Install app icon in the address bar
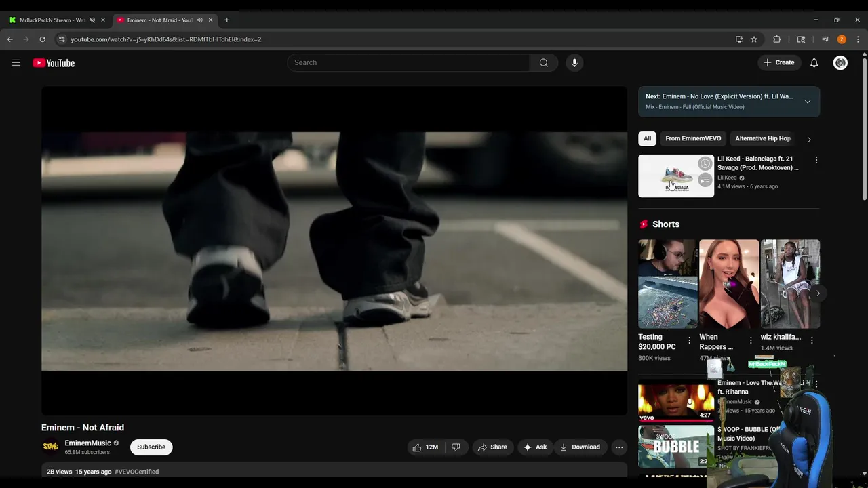Screen dimensions: 868x488 739,39
